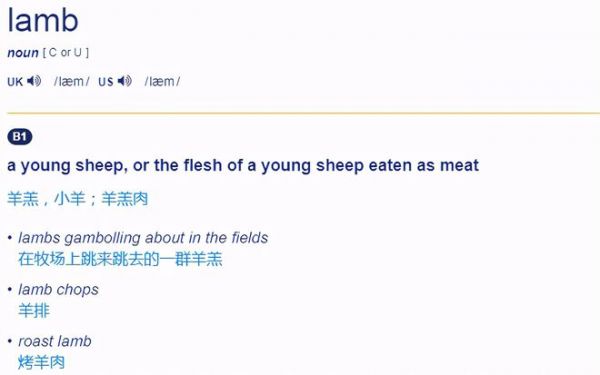Screen dimensions: 600x375
Task: Click the UK label
Action: [x=15, y=82]
